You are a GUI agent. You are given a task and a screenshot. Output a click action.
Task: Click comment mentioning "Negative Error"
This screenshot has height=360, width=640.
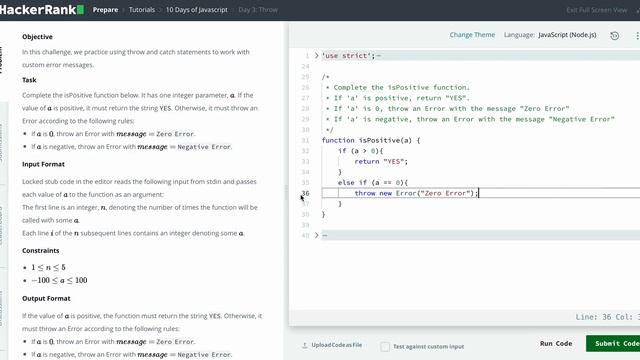(470, 119)
